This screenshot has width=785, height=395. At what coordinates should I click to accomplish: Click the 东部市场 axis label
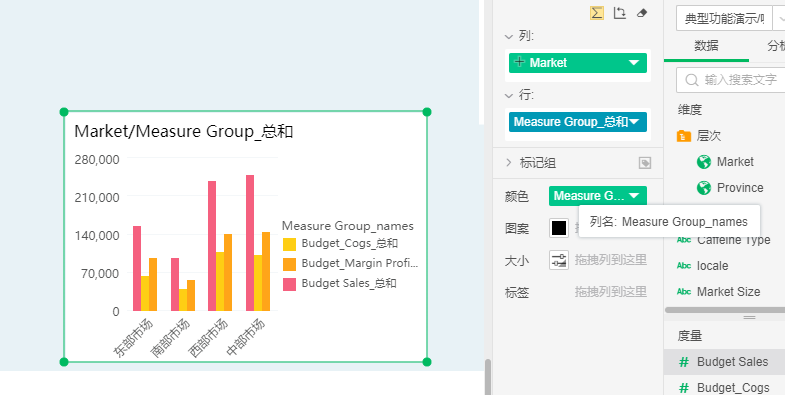click(133, 338)
